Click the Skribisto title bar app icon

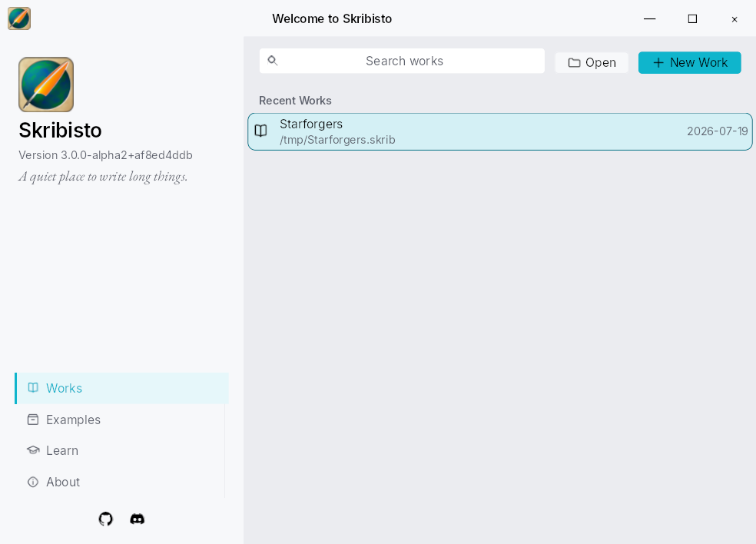pyautogui.click(x=19, y=18)
